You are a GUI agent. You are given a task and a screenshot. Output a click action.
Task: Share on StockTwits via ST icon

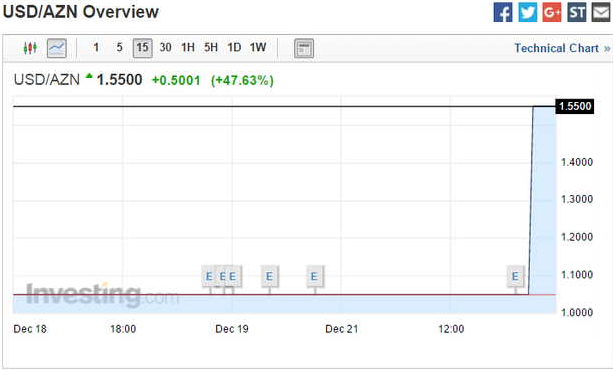click(577, 12)
